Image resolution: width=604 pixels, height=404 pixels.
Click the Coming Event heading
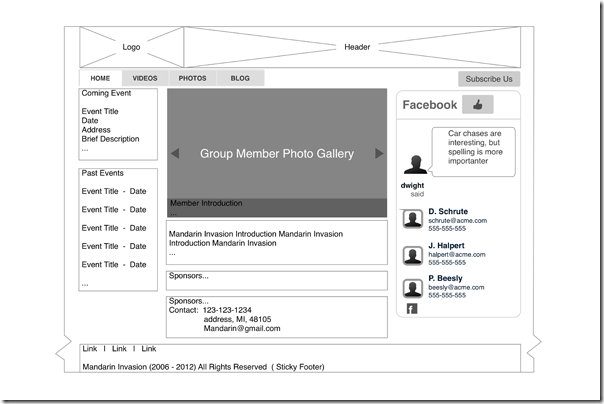(x=106, y=93)
